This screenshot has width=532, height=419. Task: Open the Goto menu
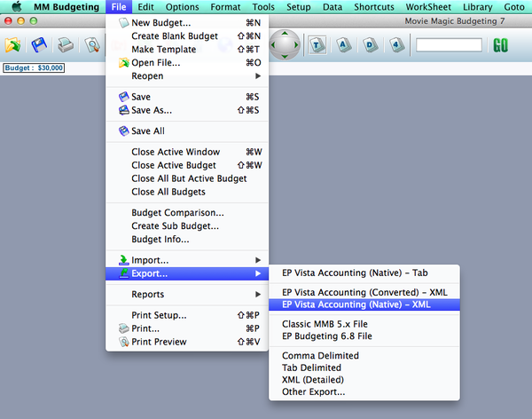(514, 7)
